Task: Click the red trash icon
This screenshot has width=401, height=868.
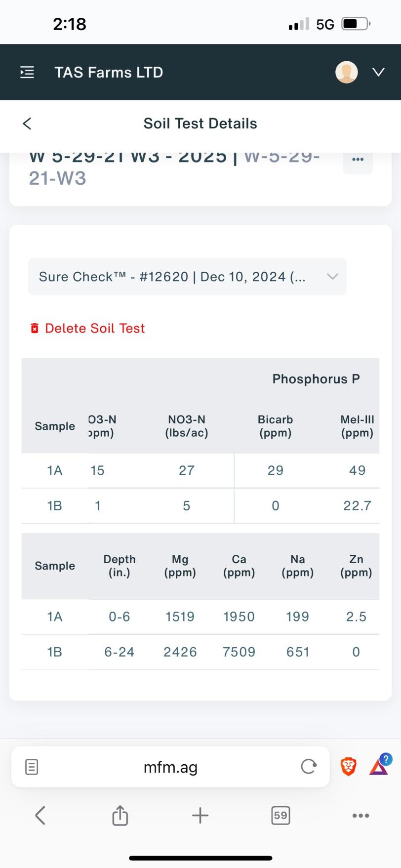Action: (35, 329)
